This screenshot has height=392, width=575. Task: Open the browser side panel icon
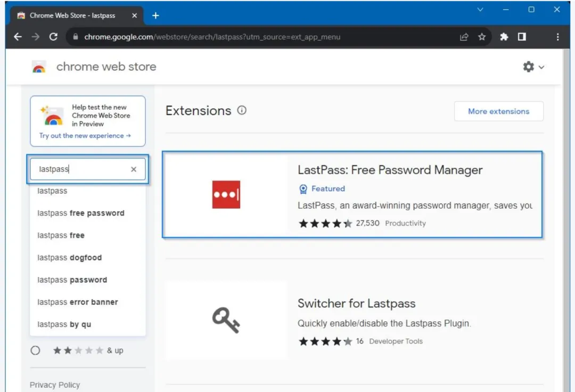coord(521,37)
